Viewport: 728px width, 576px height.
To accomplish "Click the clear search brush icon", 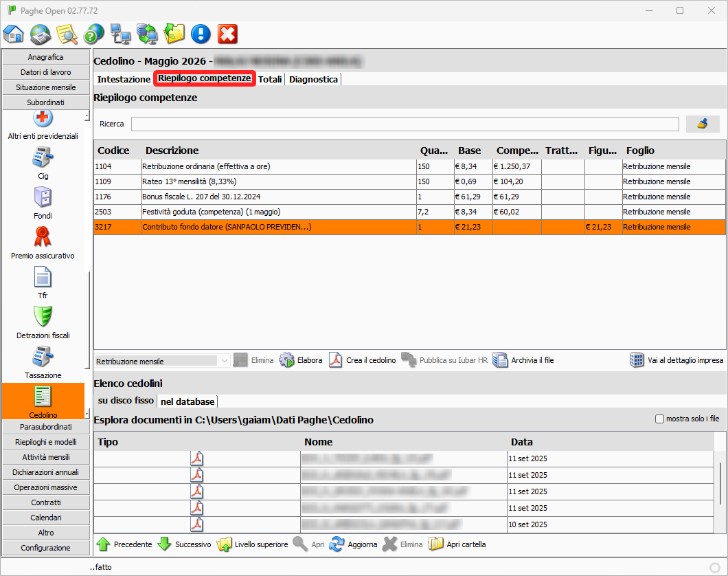I will [x=702, y=124].
